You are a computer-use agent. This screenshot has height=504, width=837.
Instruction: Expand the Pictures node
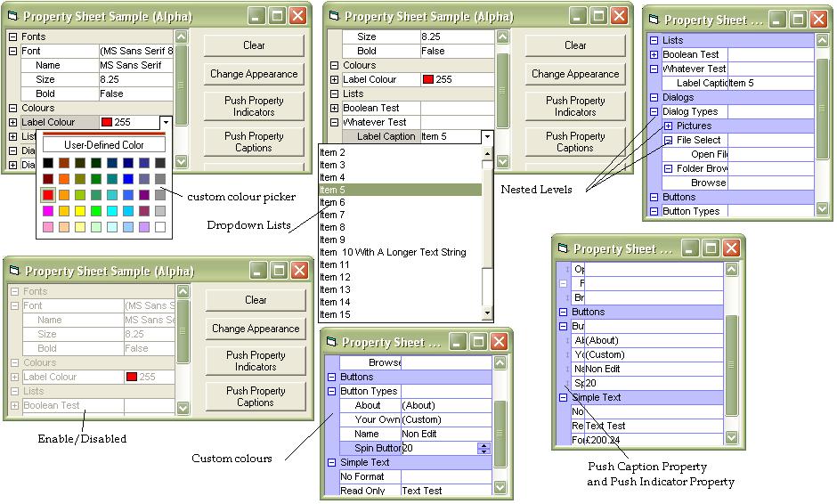[668, 126]
